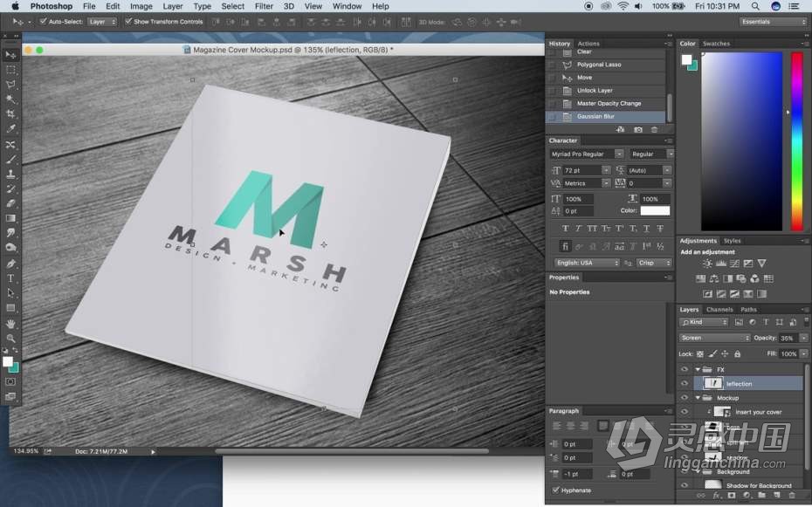Image resolution: width=812 pixels, height=507 pixels.
Task: Select the Rectangular Marquee tool
Action: coord(10,69)
